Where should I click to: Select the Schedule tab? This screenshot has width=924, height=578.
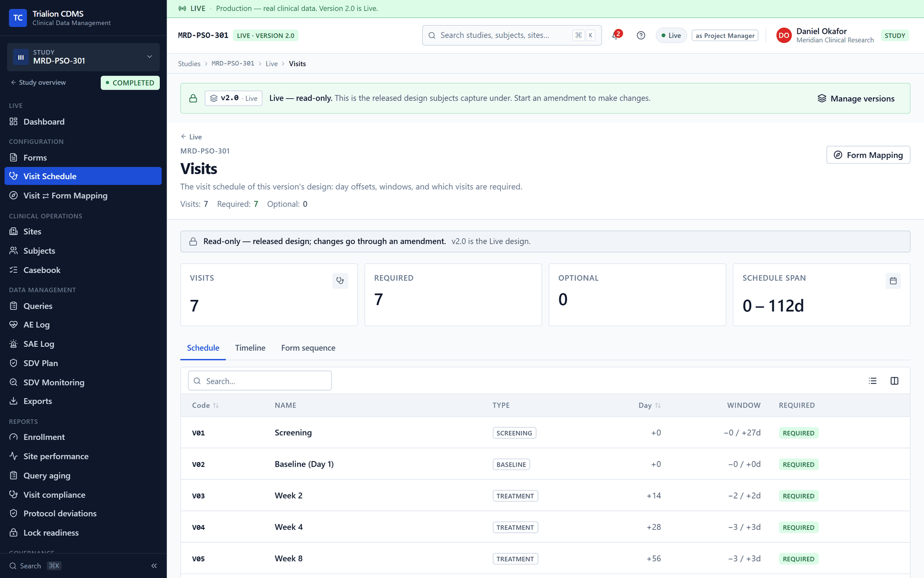pos(203,348)
